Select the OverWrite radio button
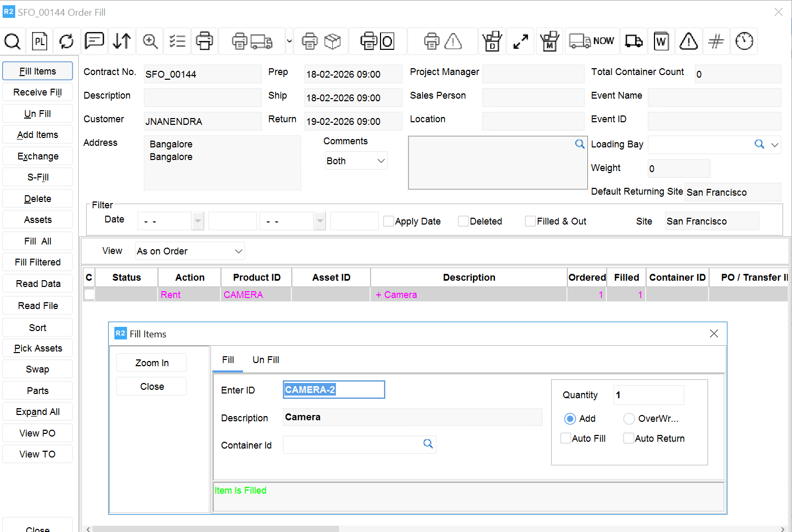This screenshot has width=792, height=532. pyautogui.click(x=629, y=419)
